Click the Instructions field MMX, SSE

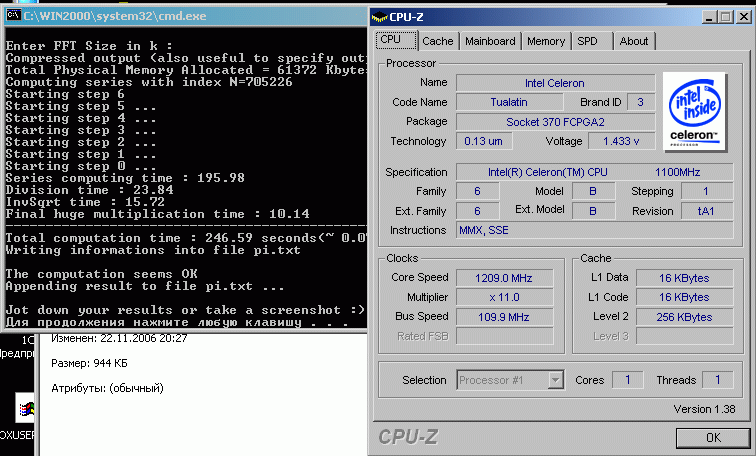[x=595, y=230]
